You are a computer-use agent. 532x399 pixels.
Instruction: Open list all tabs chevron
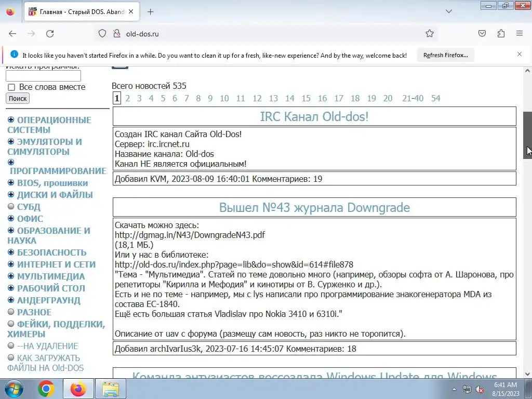448,11
